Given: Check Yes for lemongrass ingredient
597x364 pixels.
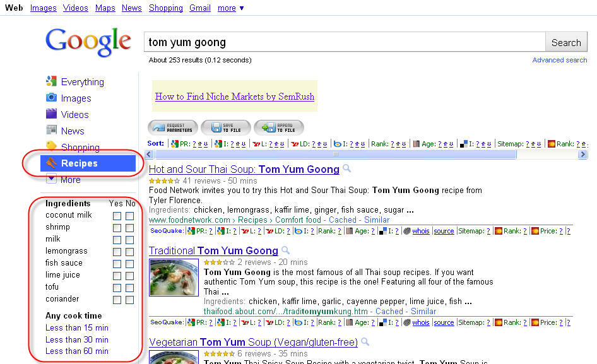Looking at the screenshot, I should 117,252.
